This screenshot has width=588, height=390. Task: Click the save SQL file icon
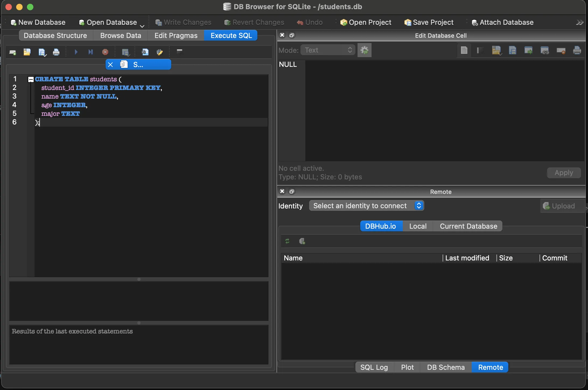click(42, 52)
